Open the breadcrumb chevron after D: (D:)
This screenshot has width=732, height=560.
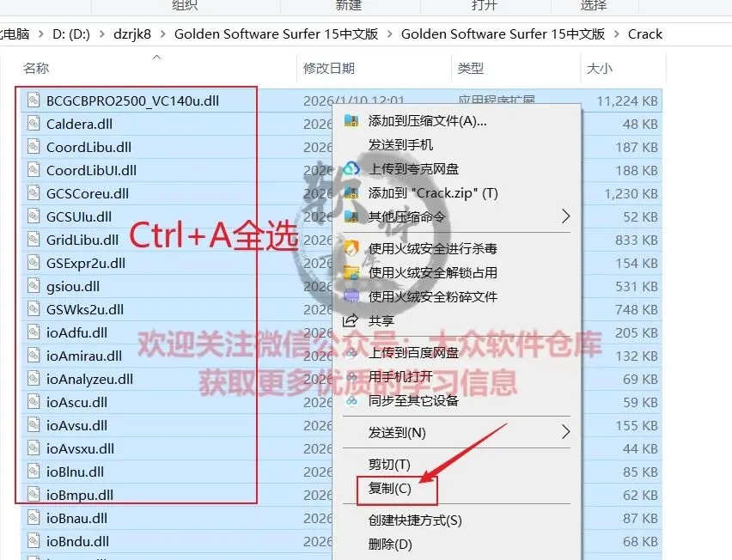(x=101, y=34)
